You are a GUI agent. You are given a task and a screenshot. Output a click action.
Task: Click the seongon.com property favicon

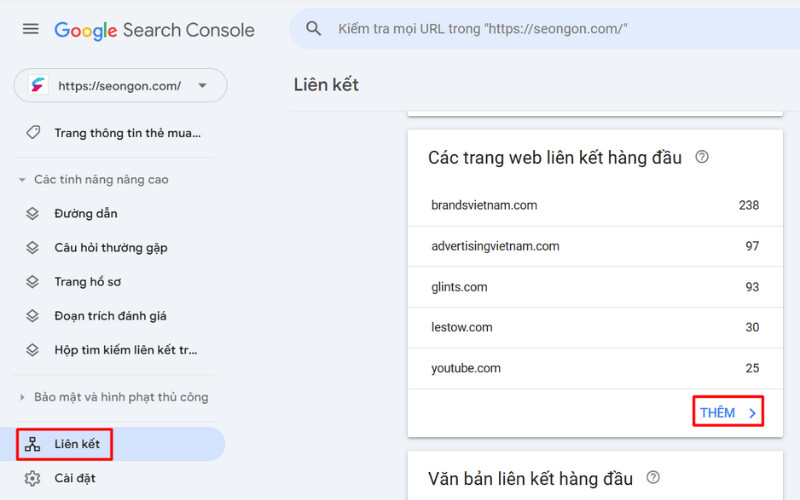38,85
